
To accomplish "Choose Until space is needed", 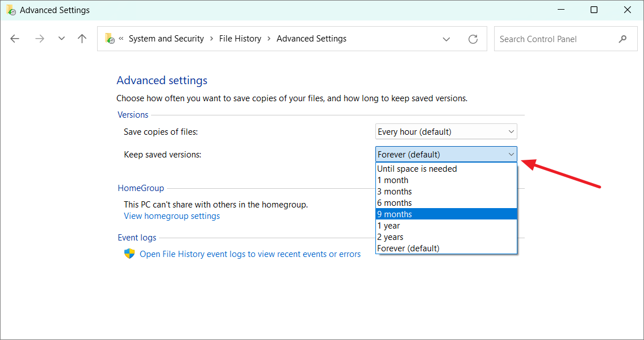I will [x=446, y=169].
